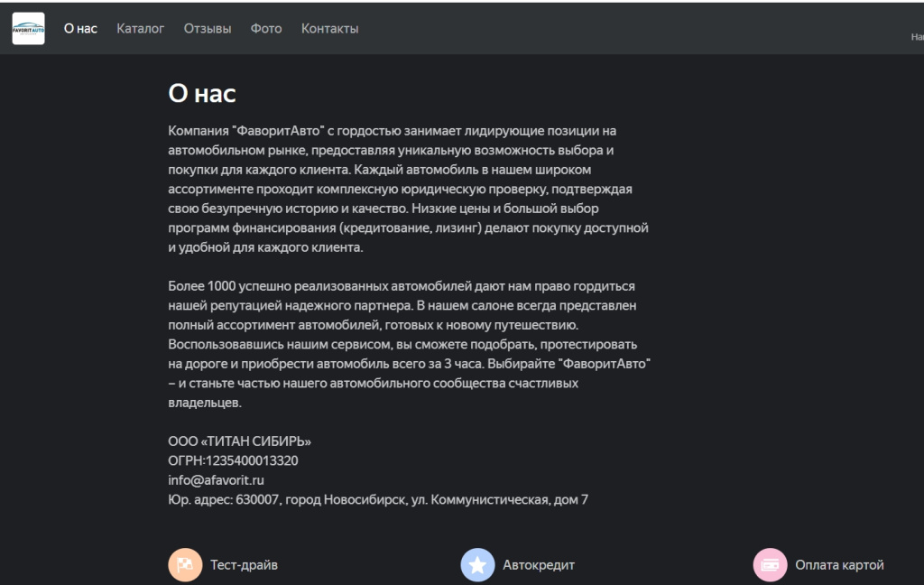Select the orange Тест-драйв icon
924x585 pixels.
(x=184, y=564)
